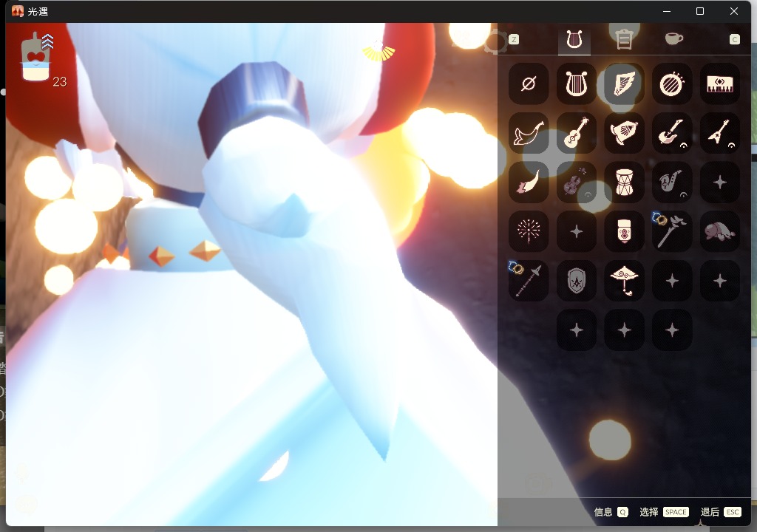Choose the electric guitar
The height and width of the screenshot is (532, 757).
[x=671, y=133]
